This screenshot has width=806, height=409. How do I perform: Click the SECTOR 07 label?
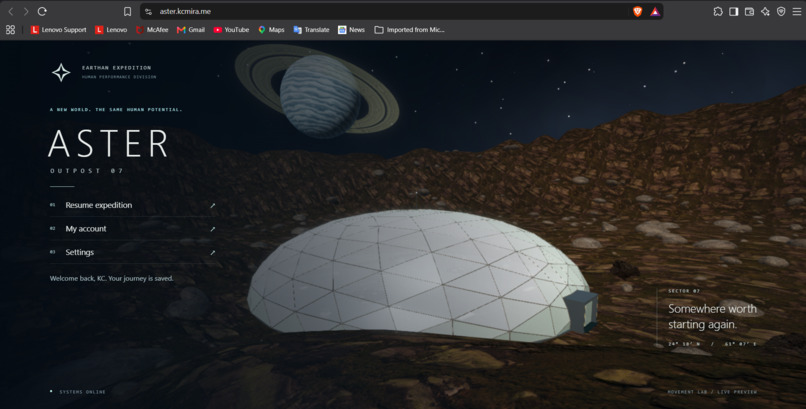684,291
